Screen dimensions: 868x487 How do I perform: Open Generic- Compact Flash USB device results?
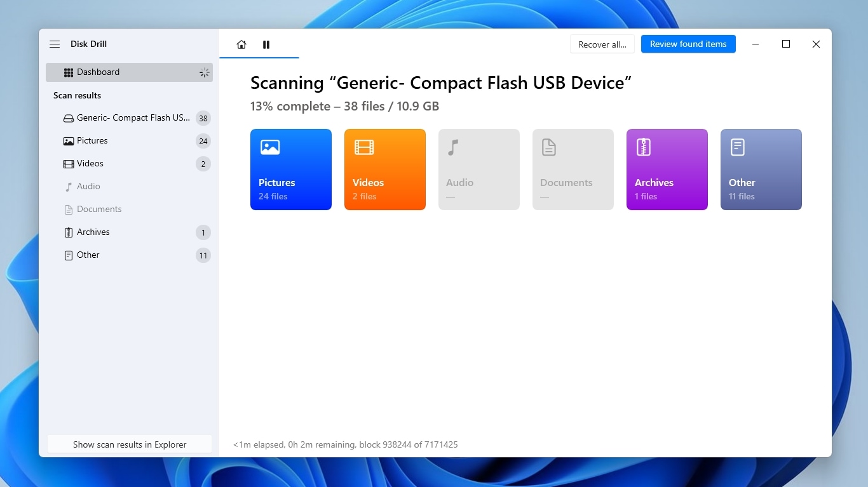coord(129,118)
